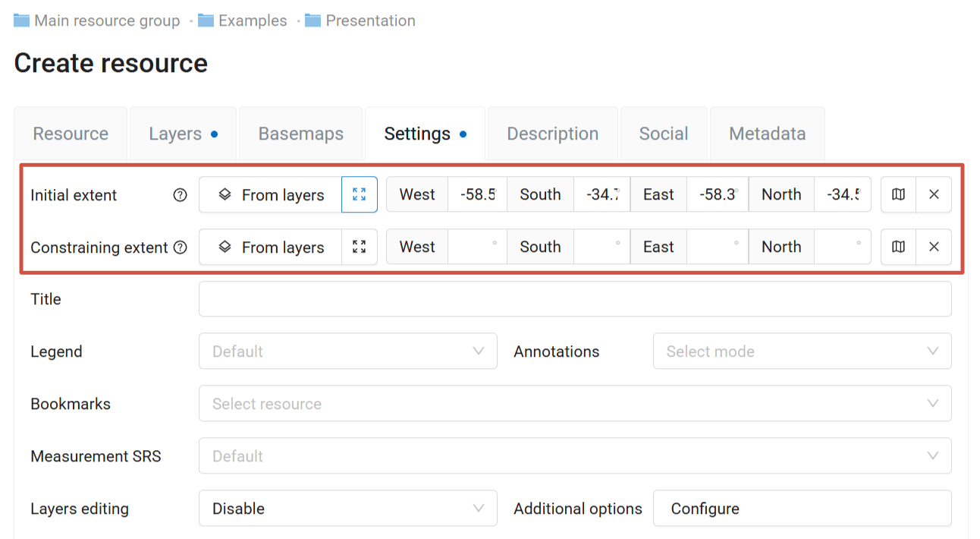Click into the Title input field
The height and width of the screenshot is (539, 980).
574,299
